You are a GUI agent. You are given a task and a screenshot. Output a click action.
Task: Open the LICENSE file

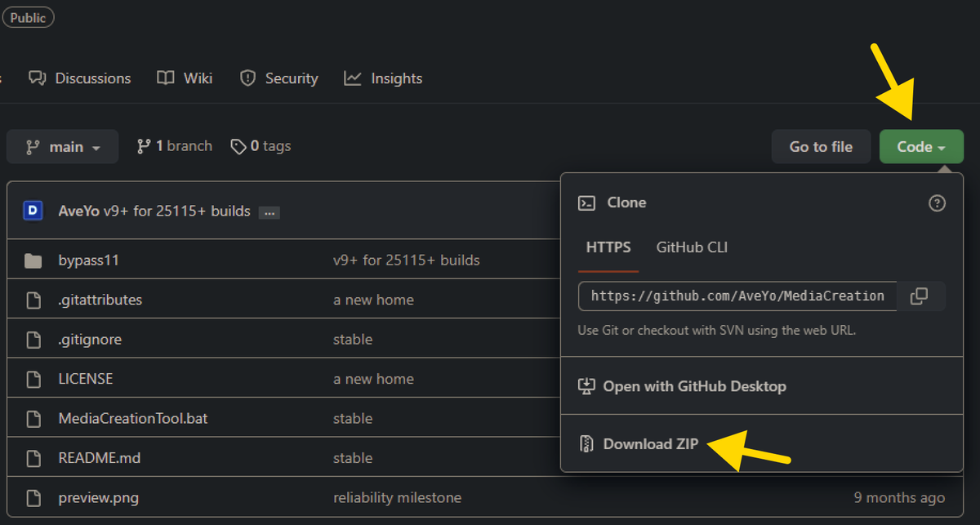[86, 379]
